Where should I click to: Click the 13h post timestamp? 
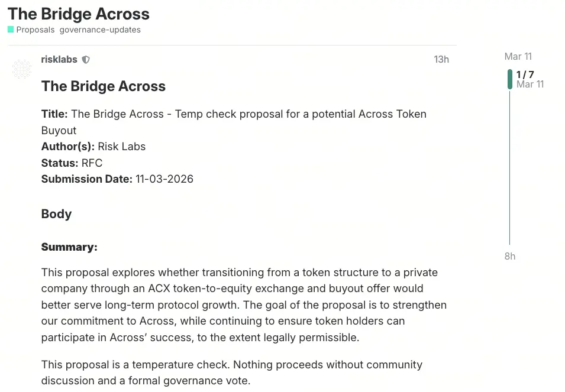click(x=441, y=59)
